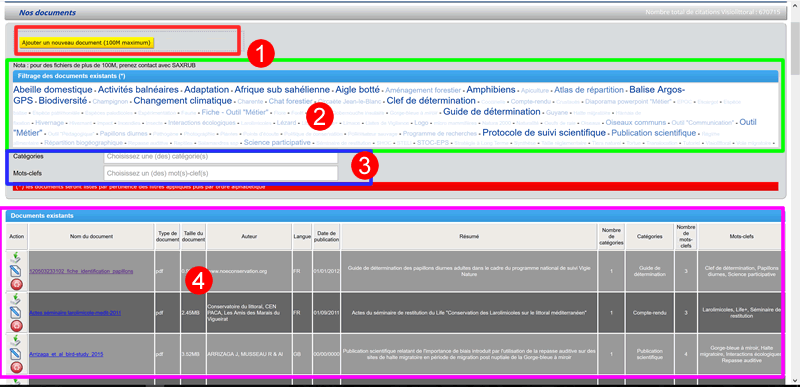Filter by Changement climatique tag

point(183,101)
